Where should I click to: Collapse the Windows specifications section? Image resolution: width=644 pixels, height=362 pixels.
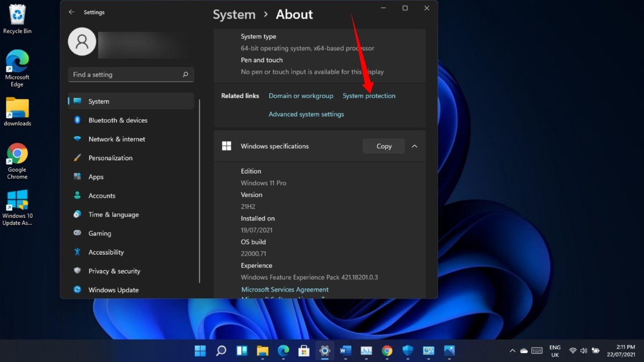click(414, 146)
